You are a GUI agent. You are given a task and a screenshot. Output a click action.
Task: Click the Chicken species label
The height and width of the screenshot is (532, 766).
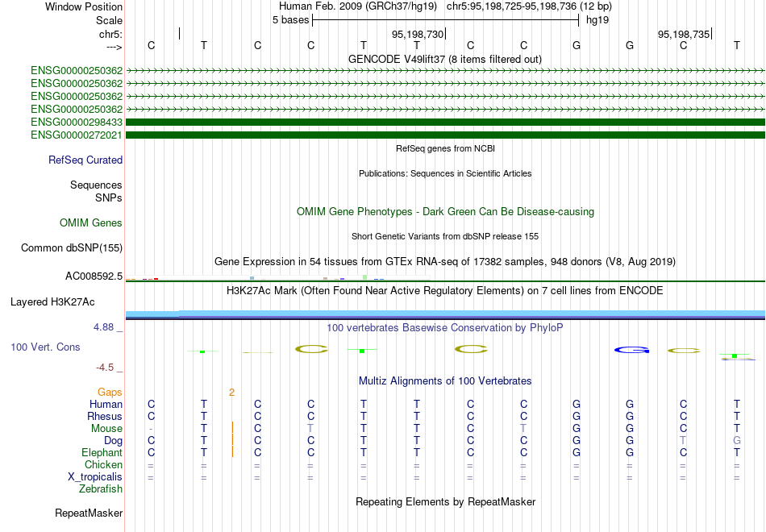103,464
